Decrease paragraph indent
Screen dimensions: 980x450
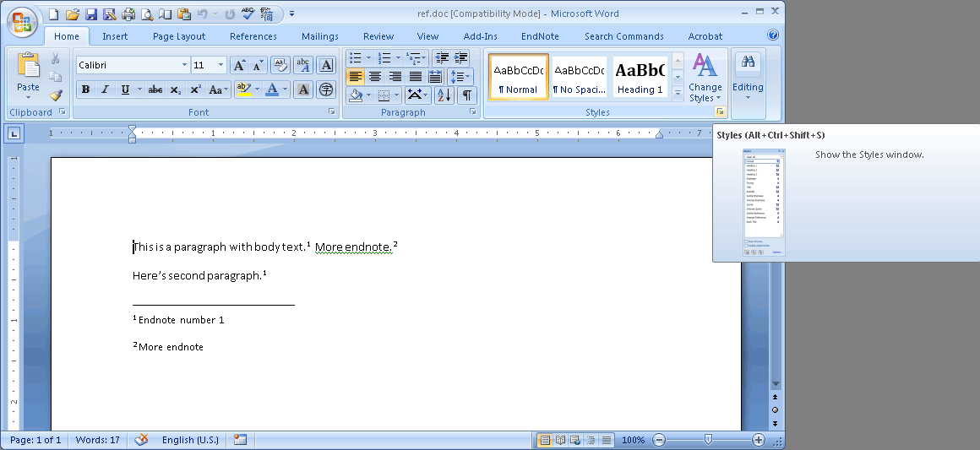coord(442,58)
